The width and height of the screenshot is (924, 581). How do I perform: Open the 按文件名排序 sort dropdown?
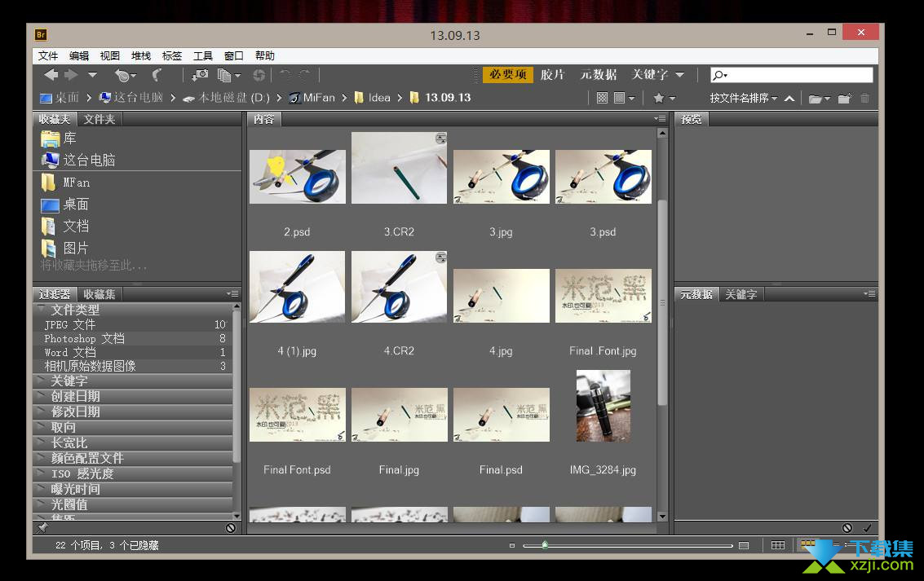coord(743,98)
